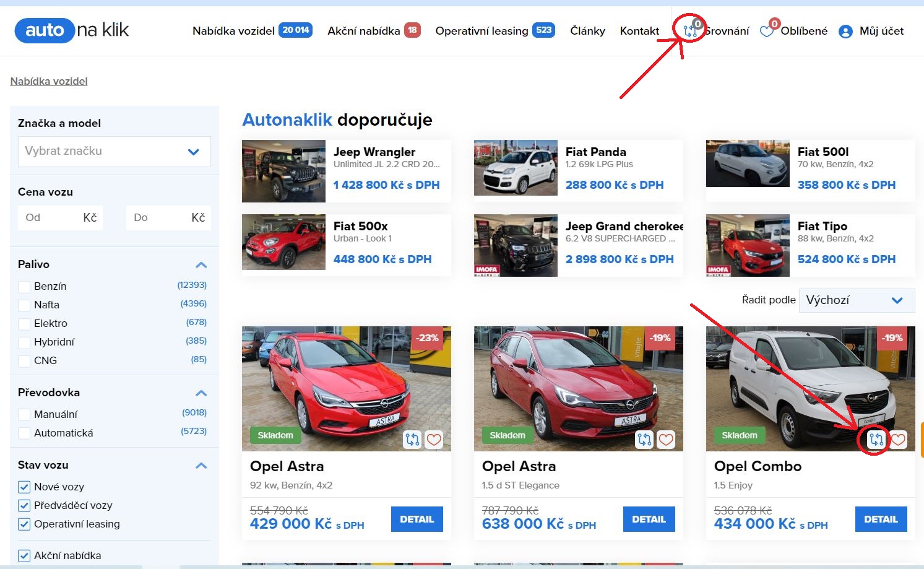Click the Cena vozu Od input field
The image size is (924, 569).
(61, 218)
